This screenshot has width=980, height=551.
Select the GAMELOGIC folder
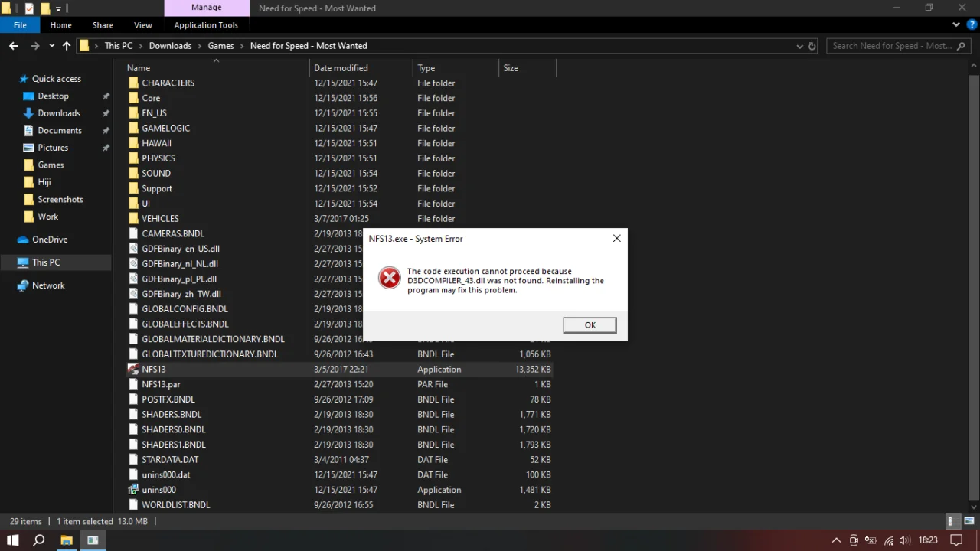(165, 129)
